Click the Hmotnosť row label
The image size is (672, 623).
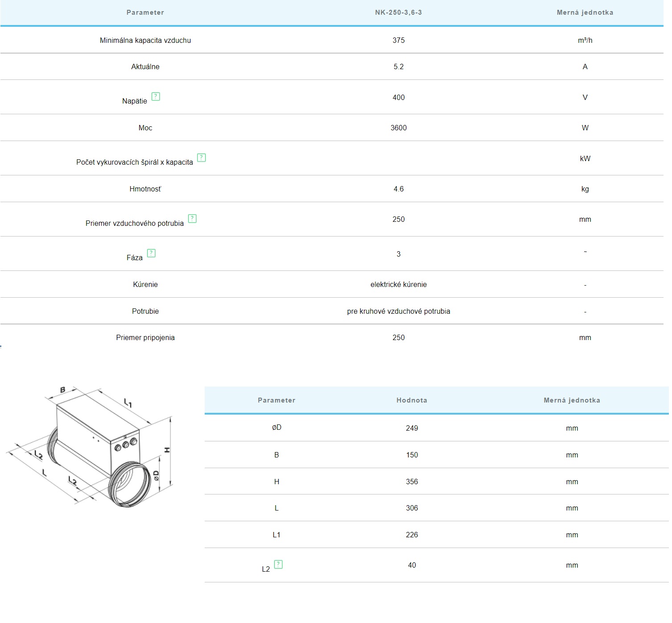pos(145,189)
